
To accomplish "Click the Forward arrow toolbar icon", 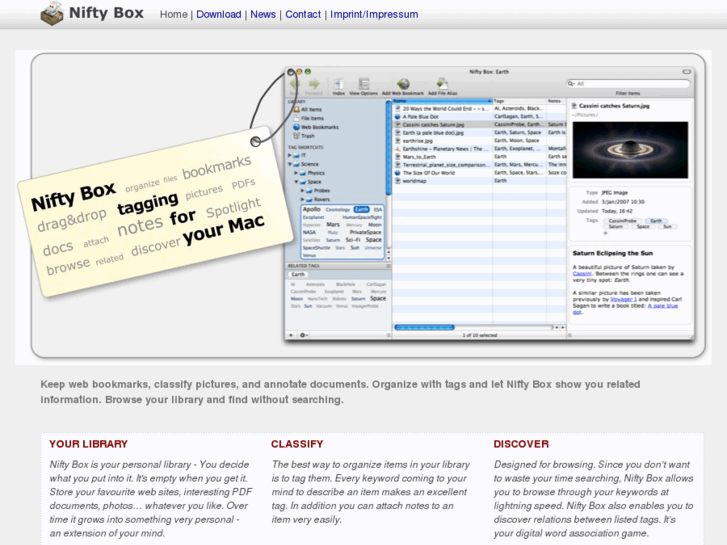I will click(314, 84).
